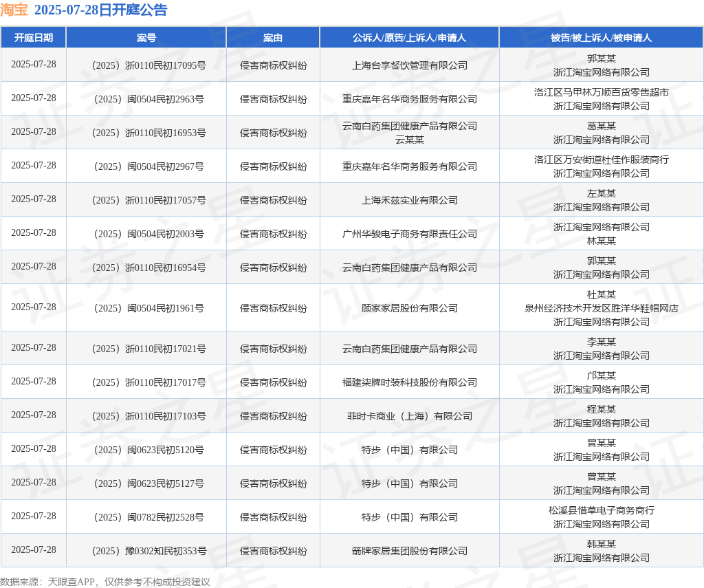Select the 开庭日期 column header

pyautogui.click(x=34, y=38)
